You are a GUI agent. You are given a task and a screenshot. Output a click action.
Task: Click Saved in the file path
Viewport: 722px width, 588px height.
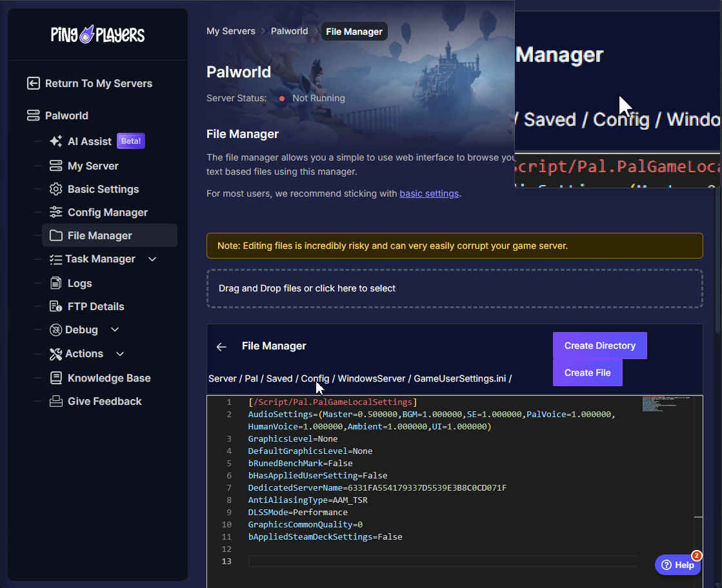[279, 378]
